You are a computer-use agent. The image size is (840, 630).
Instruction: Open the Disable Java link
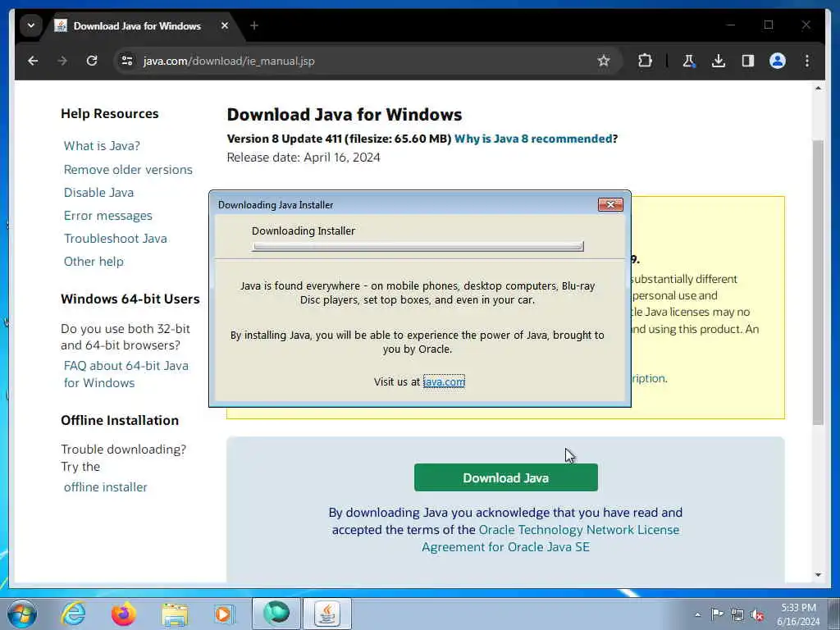pos(98,192)
